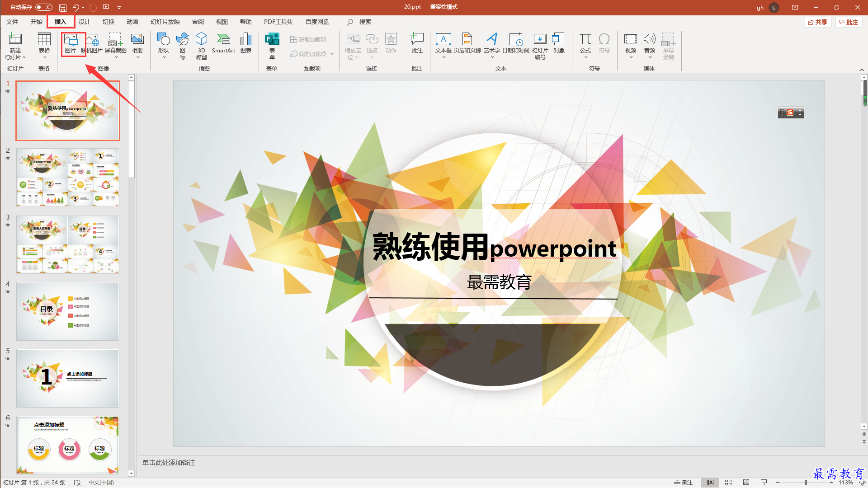Click the 共享 button

818,22
